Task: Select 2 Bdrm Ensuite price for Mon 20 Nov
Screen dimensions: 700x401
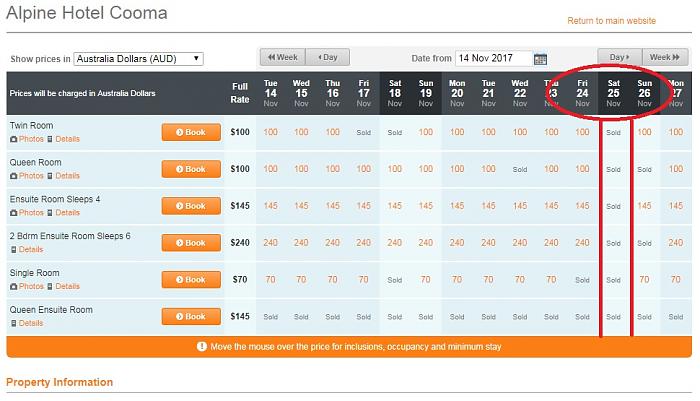Action: click(x=457, y=242)
